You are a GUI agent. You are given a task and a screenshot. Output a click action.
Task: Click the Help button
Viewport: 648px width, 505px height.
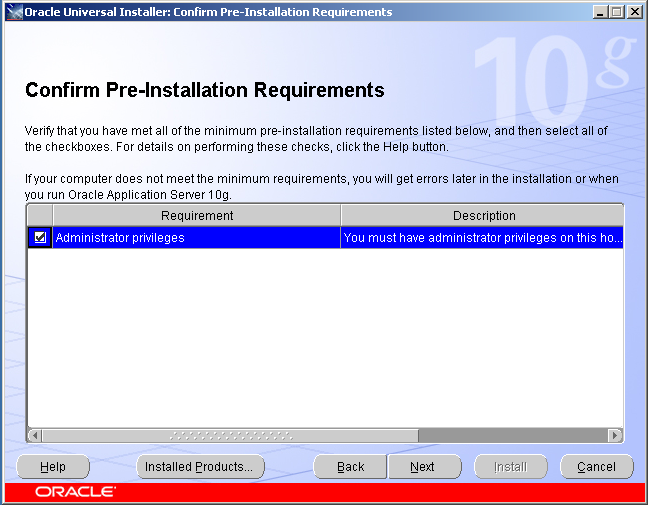coord(53,467)
